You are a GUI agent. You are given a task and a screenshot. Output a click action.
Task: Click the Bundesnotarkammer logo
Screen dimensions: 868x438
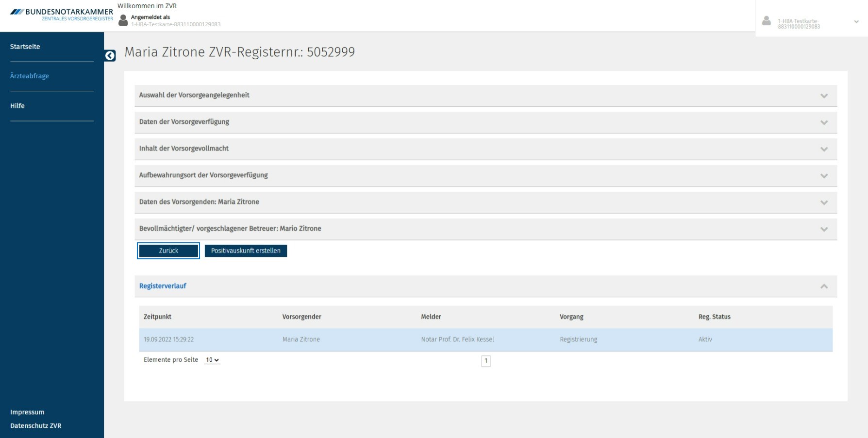[x=62, y=15]
